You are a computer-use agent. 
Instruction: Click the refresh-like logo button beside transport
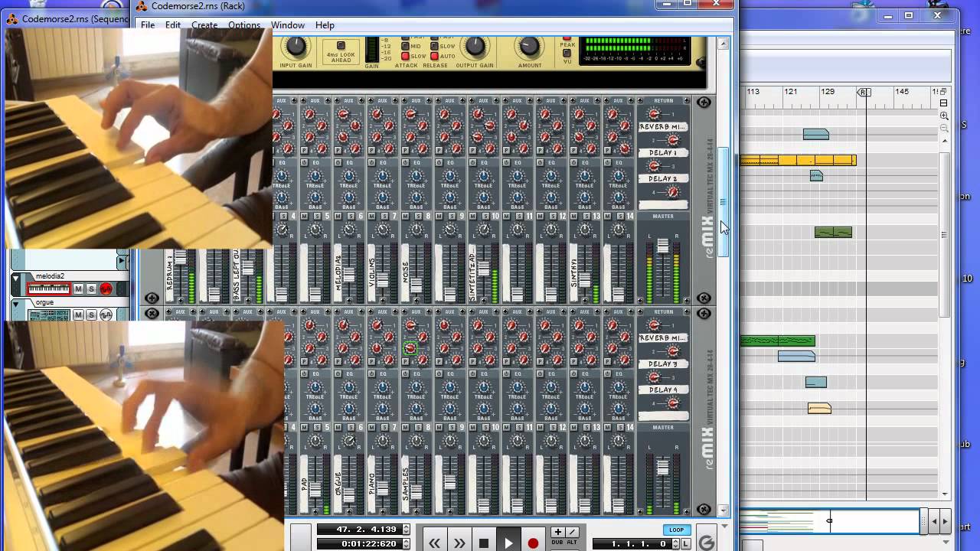[707, 543]
